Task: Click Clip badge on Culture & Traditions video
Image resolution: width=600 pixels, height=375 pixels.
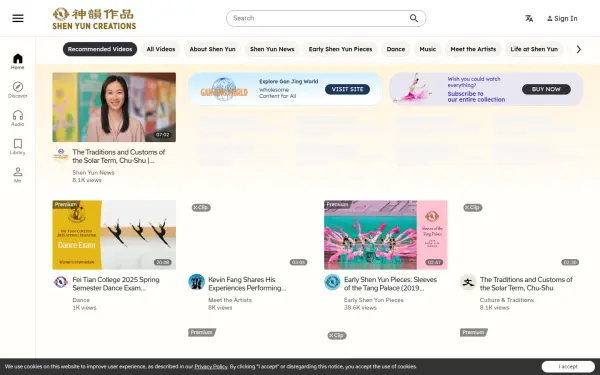Action: click(x=473, y=207)
